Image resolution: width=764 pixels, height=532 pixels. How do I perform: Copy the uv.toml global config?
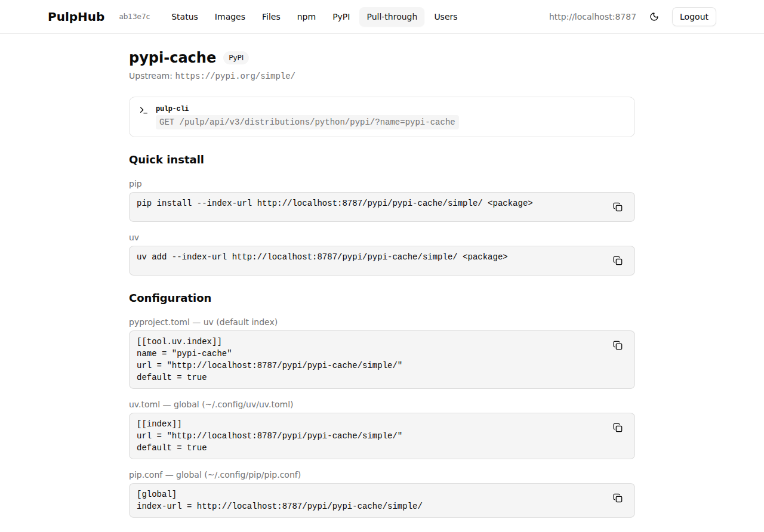coord(618,428)
